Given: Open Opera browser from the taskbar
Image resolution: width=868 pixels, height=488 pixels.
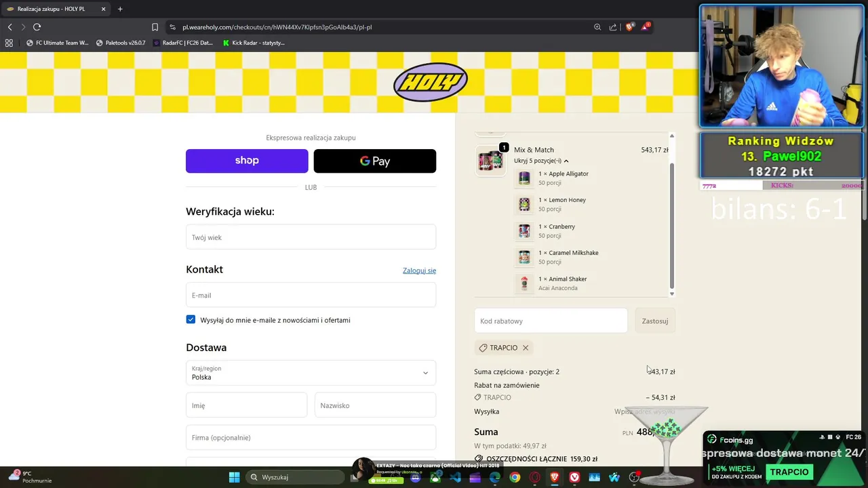Looking at the screenshot, I should [x=535, y=477].
